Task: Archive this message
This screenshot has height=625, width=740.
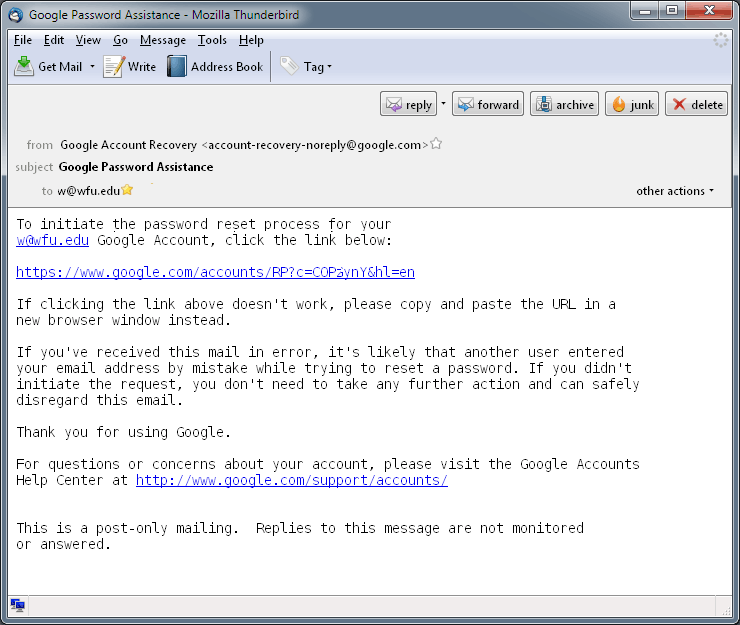Action: [564, 104]
